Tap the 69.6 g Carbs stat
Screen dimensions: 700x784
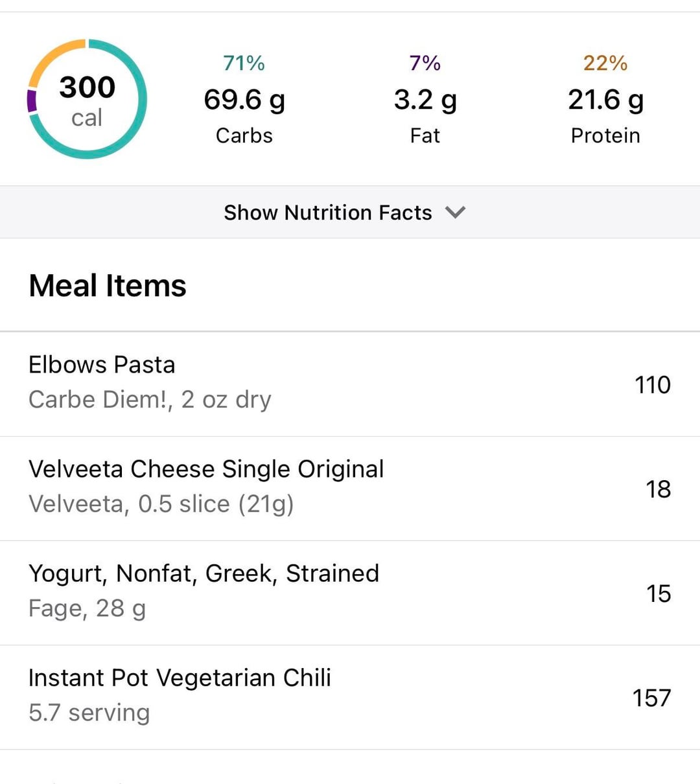[x=244, y=100]
